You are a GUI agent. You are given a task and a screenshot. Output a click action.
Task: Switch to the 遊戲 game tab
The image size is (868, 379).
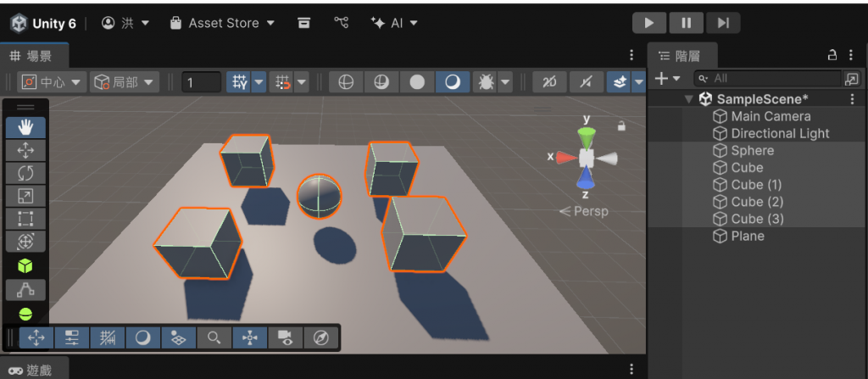click(34, 369)
